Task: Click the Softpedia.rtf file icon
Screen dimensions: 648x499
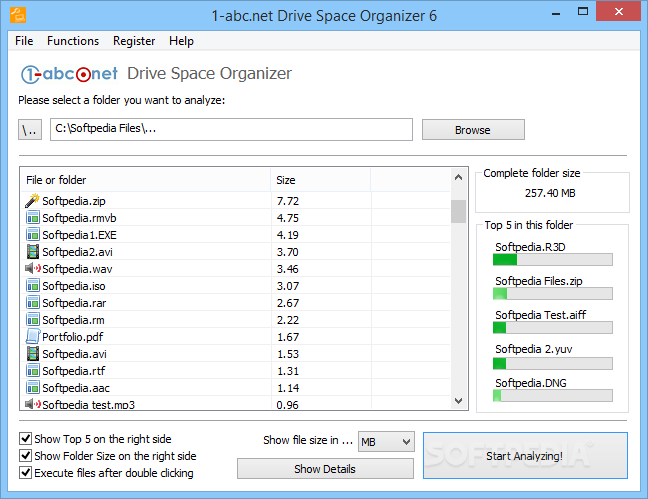Action: pos(33,370)
